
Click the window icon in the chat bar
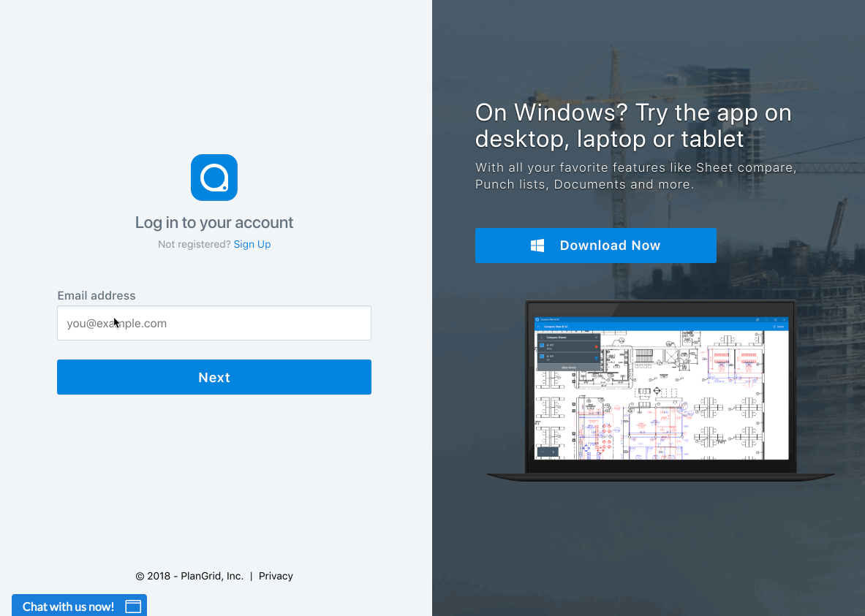coord(133,607)
